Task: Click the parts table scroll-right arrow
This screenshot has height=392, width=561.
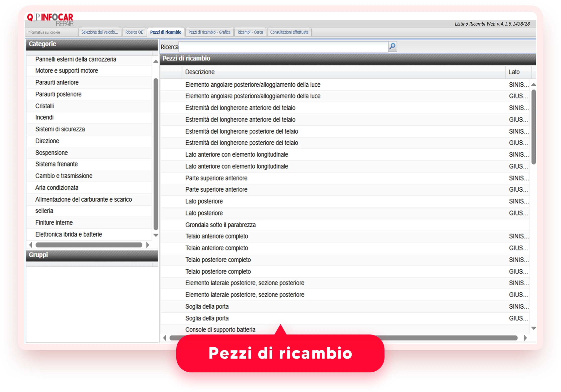Action: click(x=525, y=338)
